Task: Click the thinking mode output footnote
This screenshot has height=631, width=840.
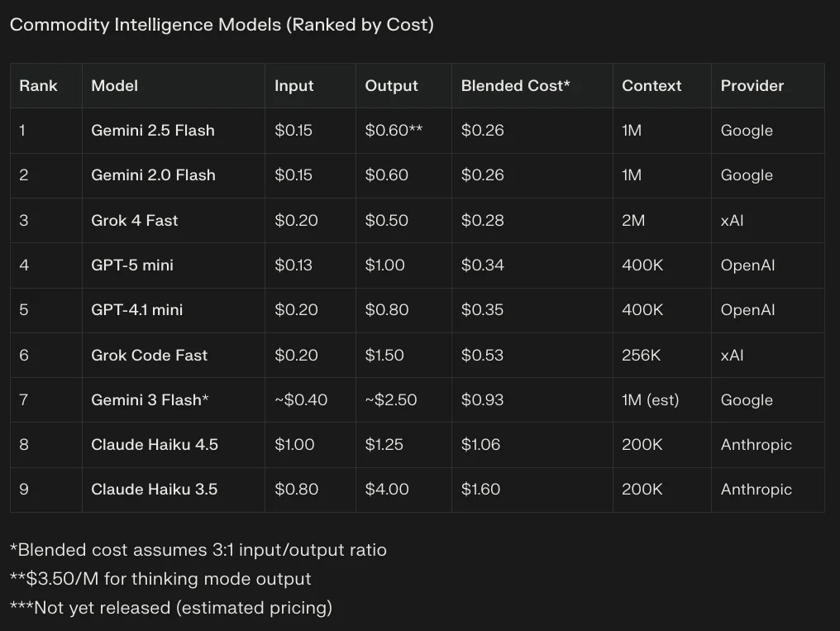Action: (x=160, y=579)
